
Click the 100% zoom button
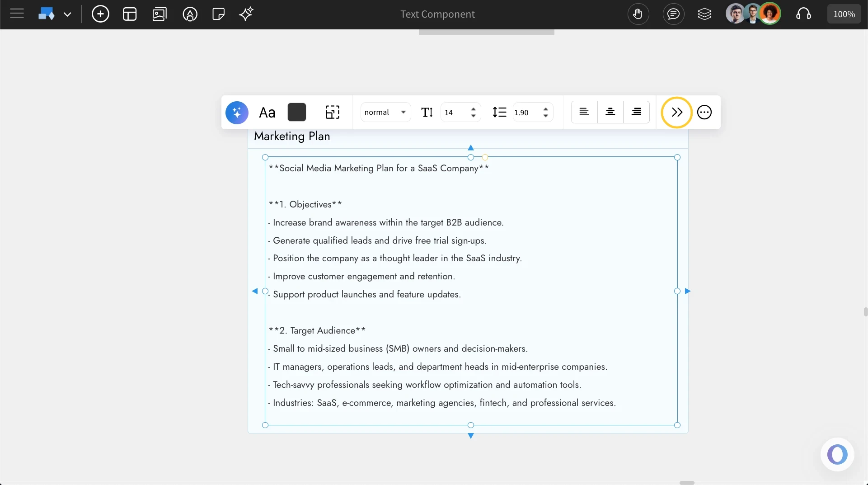click(844, 14)
